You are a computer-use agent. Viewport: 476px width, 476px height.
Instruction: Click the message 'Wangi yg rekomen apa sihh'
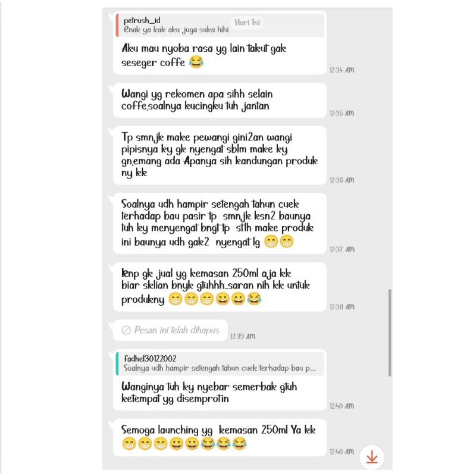220,100
